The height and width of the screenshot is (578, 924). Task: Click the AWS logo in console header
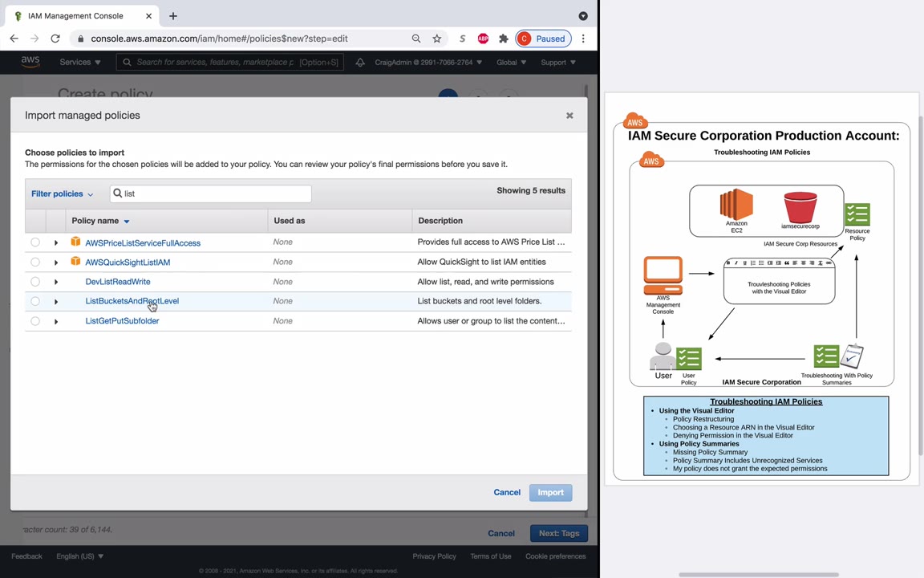[x=30, y=62]
